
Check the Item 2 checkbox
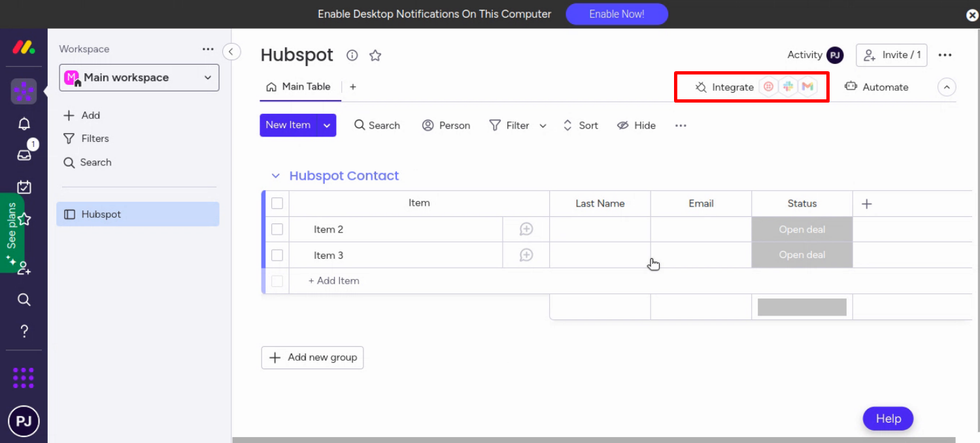pos(277,229)
